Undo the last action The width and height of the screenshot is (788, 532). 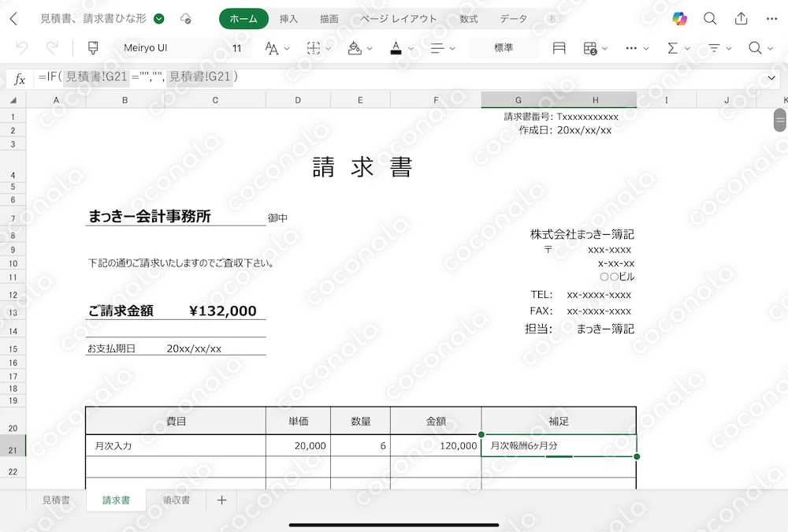[21, 48]
